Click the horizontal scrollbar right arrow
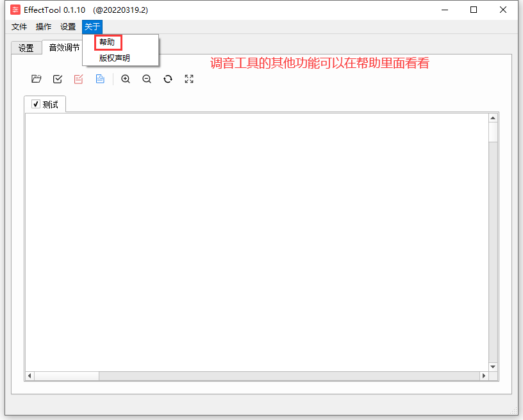523x420 pixels. click(x=484, y=376)
